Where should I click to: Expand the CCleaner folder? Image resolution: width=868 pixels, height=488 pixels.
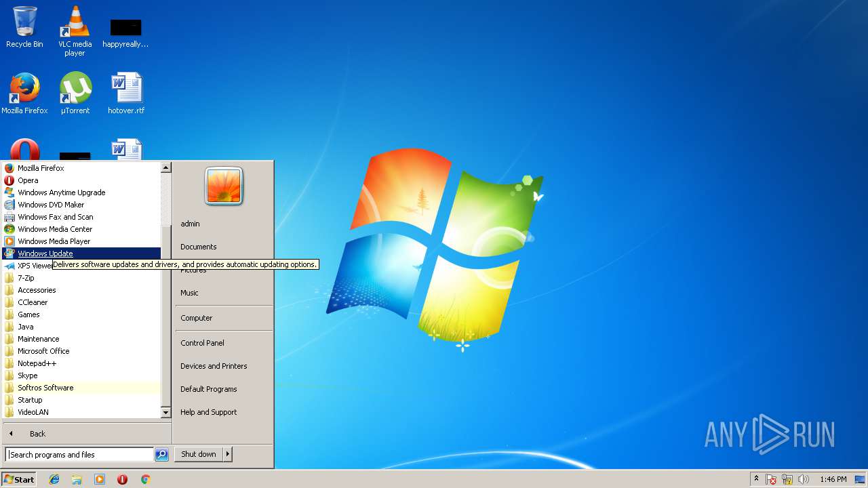(x=81, y=302)
